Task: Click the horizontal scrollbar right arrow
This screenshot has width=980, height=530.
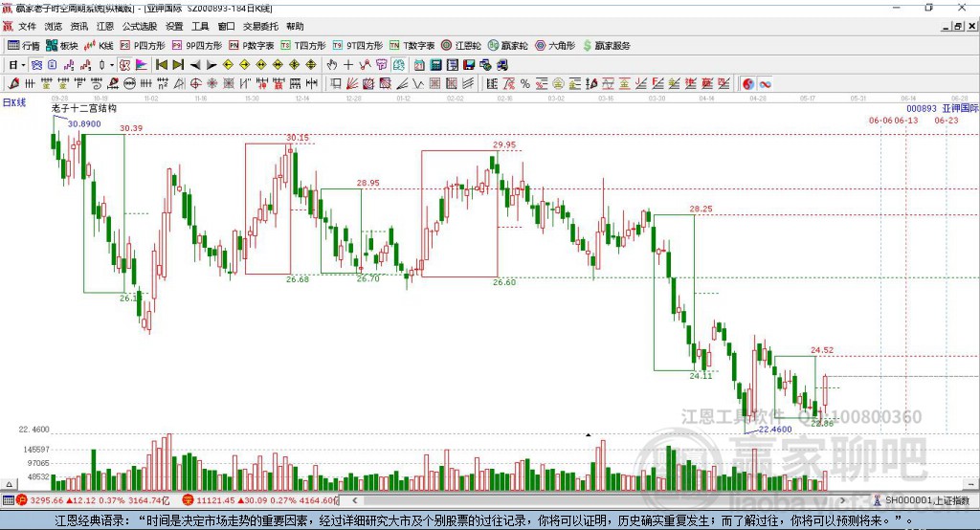Action: (x=842, y=500)
